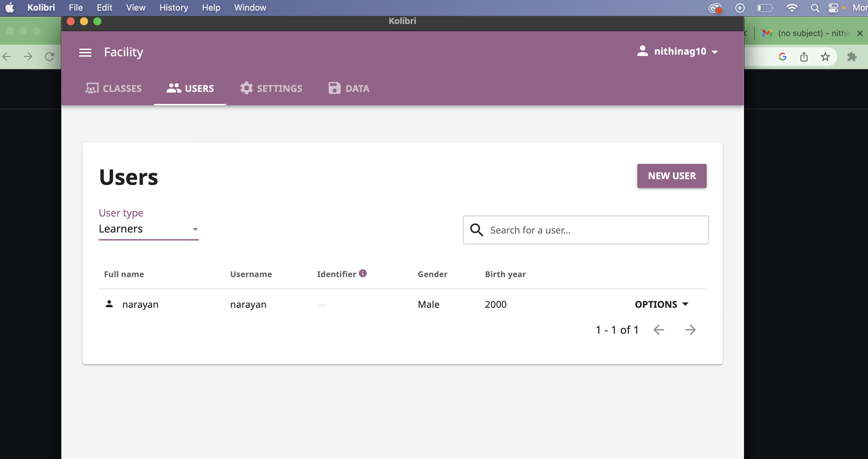Click the person icon next to narayan

coord(109,304)
